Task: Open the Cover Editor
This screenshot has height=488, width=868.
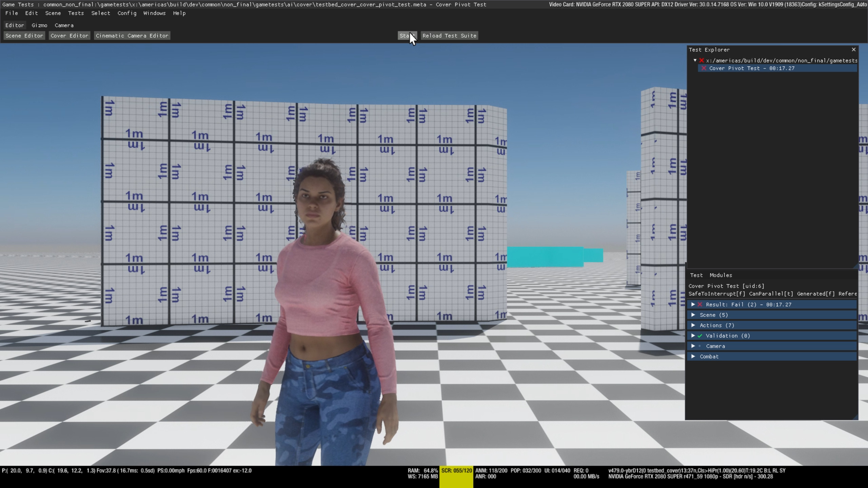Action: [69, 36]
